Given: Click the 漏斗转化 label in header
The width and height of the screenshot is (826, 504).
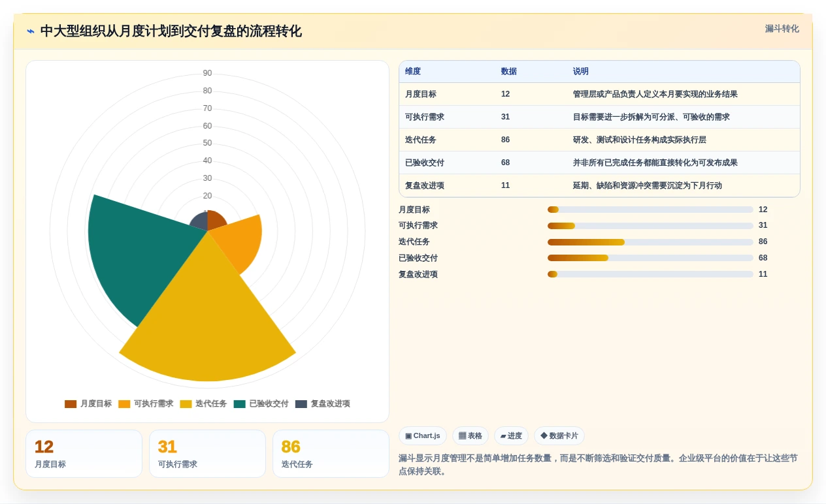Looking at the screenshot, I should click(782, 29).
